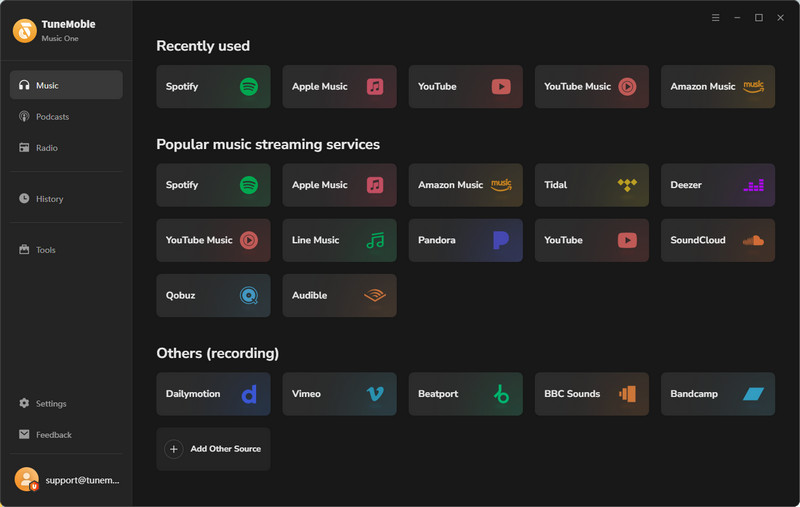Choose the Audible service card
Image resolution: width=800 pixels, height=507 pixels.
339,295
